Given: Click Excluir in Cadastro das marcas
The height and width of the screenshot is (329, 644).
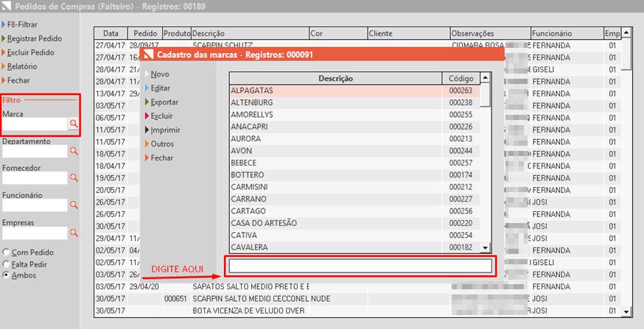Looking at the screenshot, I should 161,116.
